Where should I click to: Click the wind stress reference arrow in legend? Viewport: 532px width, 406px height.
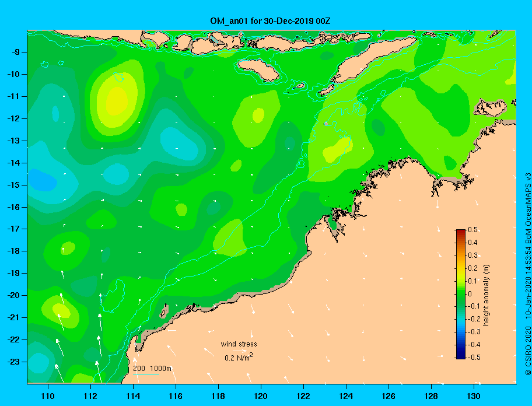(x=239, y=351)
